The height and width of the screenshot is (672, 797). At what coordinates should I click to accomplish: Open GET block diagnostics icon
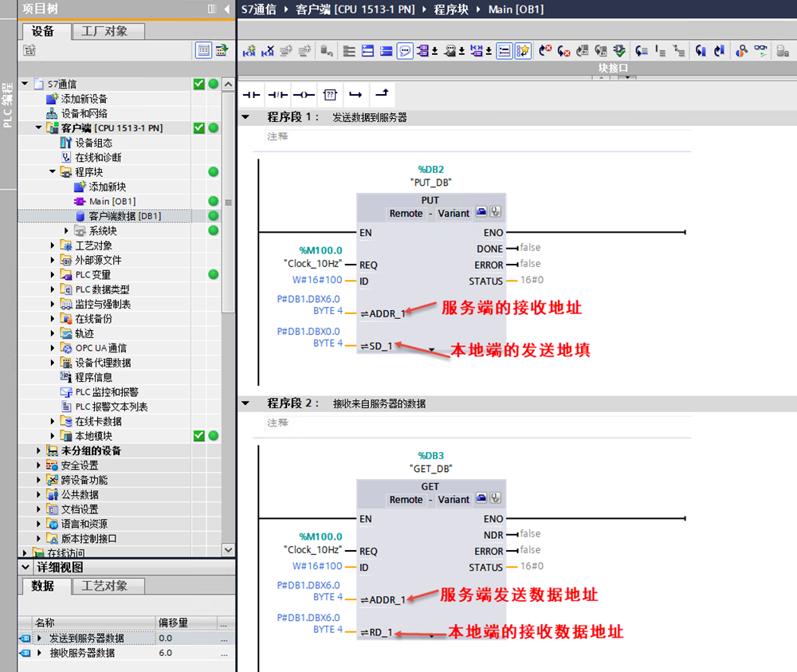pyautogui.click(x=495, y=499)
